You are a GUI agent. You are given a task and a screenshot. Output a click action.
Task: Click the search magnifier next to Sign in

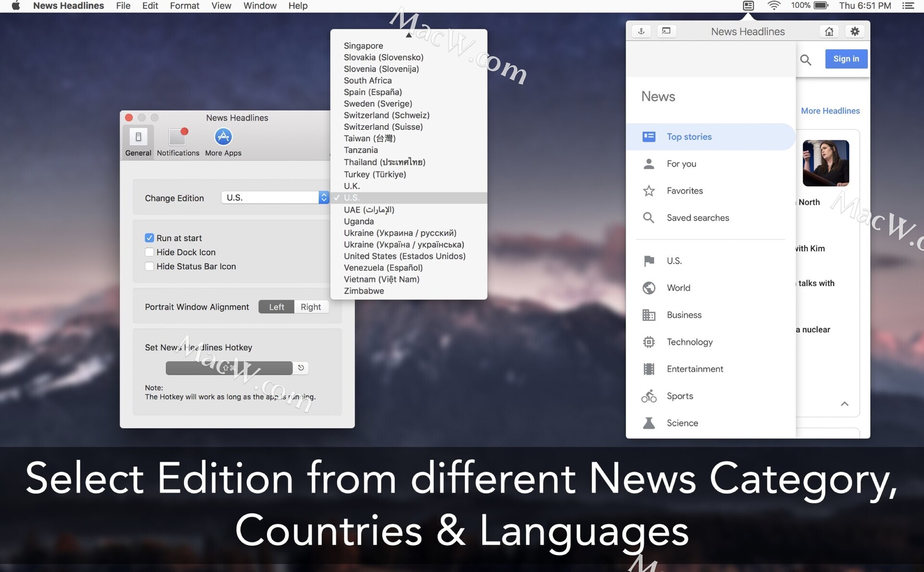[x=806, y=60]
